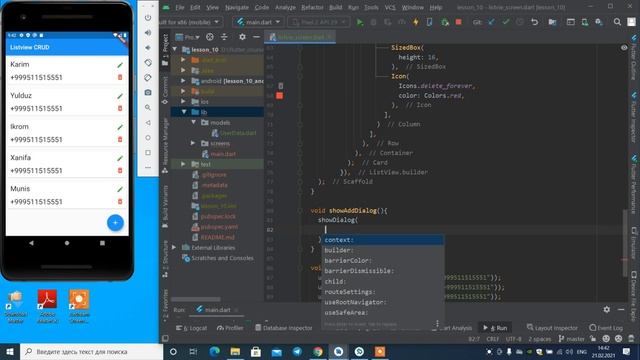Click the locate/scroll-from-source target icon
The height and width of the screenshot is (360, 640).
tap(210, 37)
